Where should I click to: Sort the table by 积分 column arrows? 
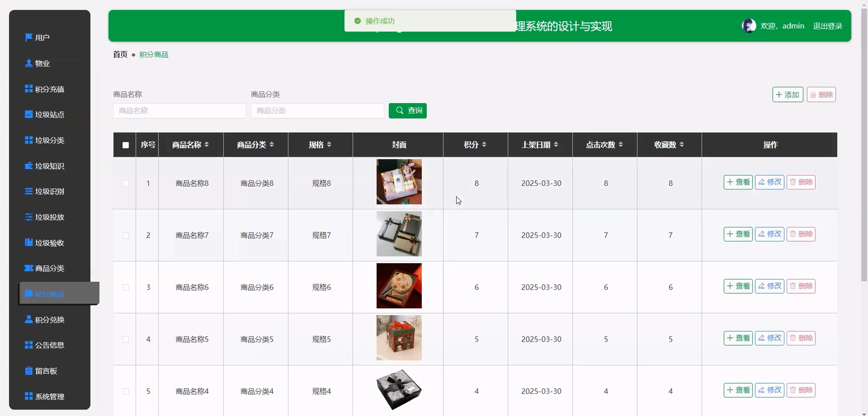click(x=484, y=145)
